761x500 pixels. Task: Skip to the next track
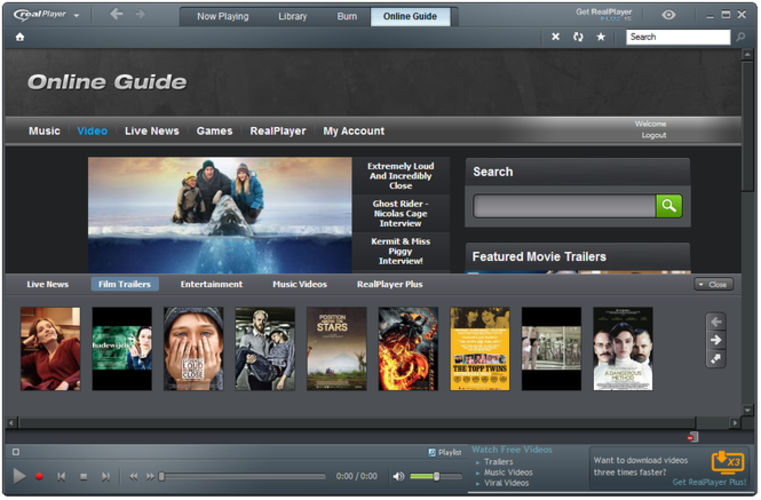click(x=105, y=478)
